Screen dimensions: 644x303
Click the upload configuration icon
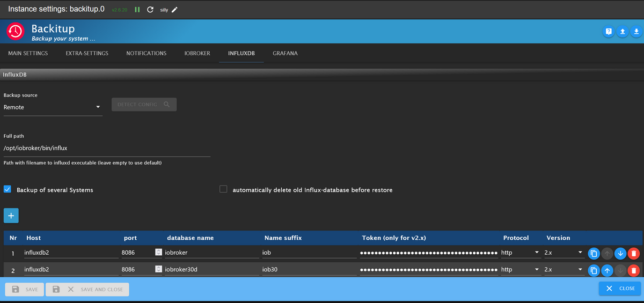click(622, 32)
